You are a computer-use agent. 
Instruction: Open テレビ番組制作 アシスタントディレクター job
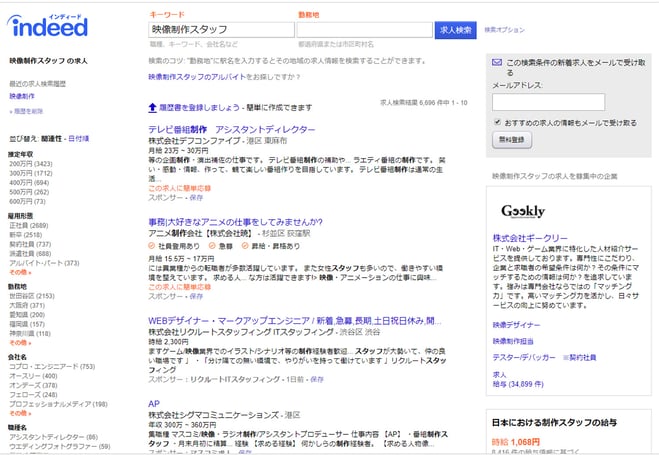coord(232,129)
